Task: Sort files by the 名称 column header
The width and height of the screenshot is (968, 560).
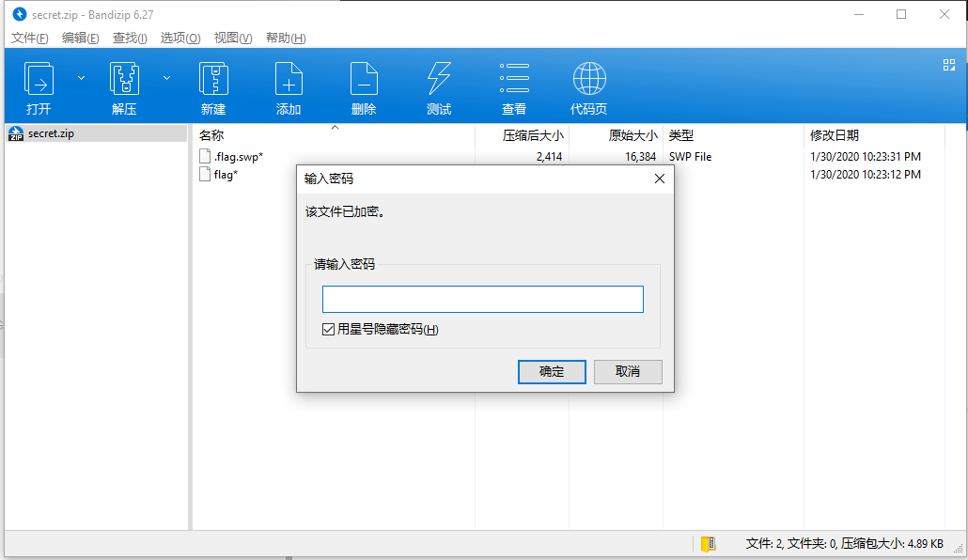Action: pyautogui.click(x=212, y=134)
